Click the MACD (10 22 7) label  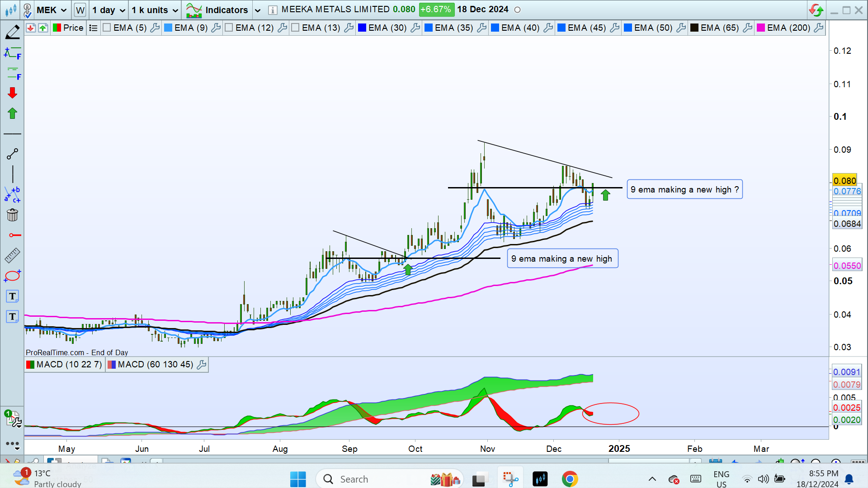click(69, 365)
